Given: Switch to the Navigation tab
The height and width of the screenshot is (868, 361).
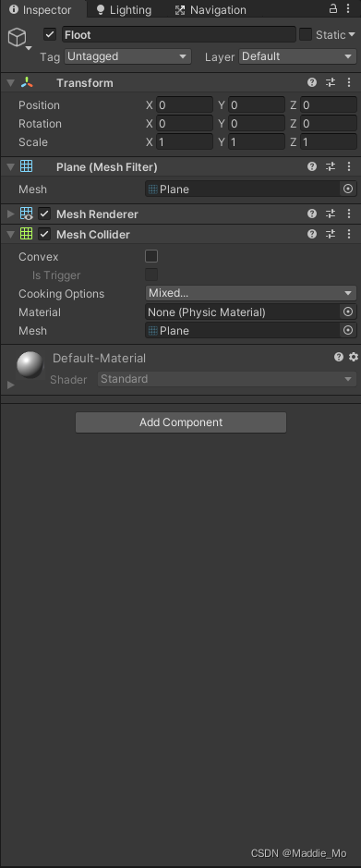Looking at the screenshot, I should pyautogui.click(x=211, y=10).
